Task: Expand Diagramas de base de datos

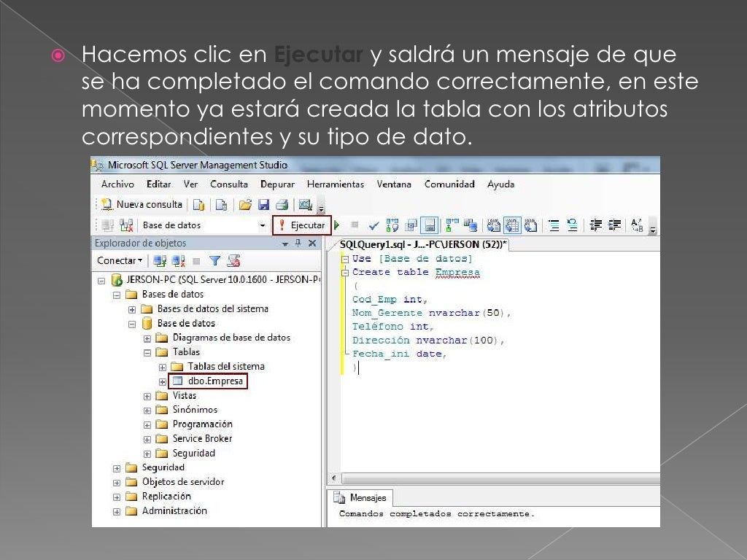Action: click(x=147, y=338)
